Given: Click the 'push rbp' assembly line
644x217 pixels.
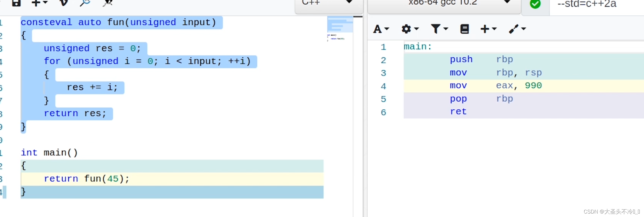Looking at the screenshot, I should tap(524, 59).
